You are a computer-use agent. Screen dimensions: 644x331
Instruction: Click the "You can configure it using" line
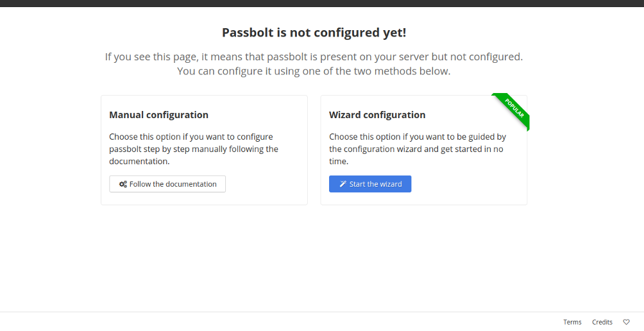coord(314,71)
